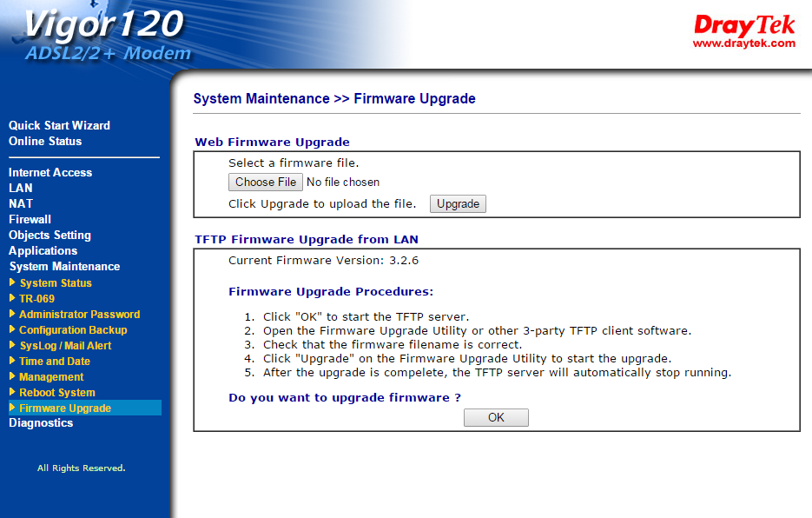Screen dimensions: 812x518
Task: Open Configuration Backup link
Action: (73, 329)
